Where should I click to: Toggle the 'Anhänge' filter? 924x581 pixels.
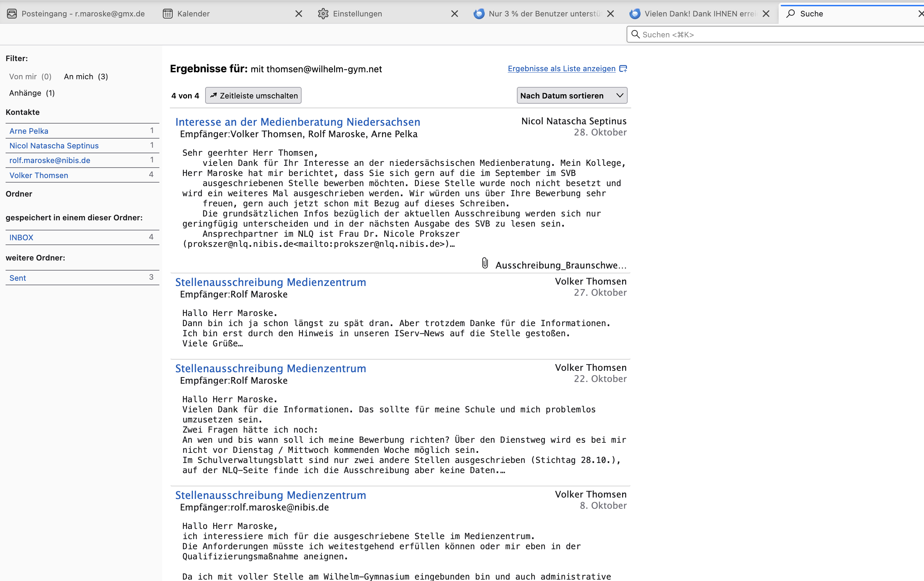(32, 93)
